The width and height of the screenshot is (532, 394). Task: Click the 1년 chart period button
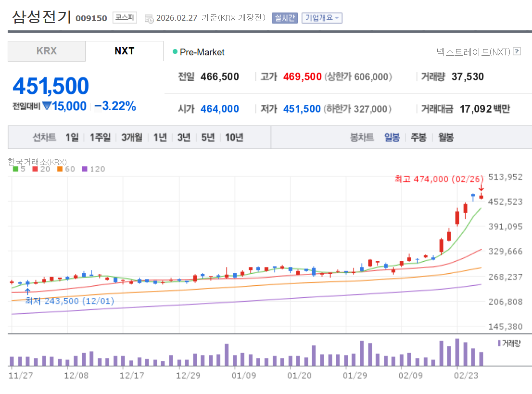pos(160,137)
